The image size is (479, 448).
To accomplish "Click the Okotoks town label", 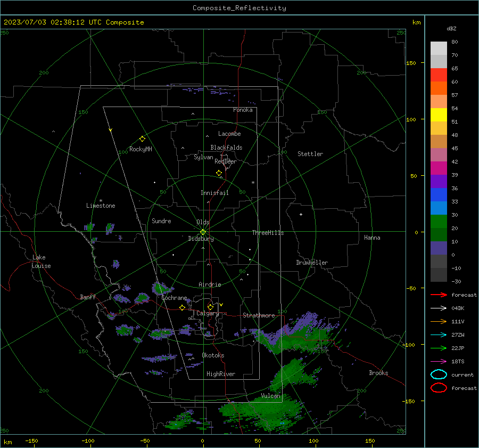I will point(213,355).
